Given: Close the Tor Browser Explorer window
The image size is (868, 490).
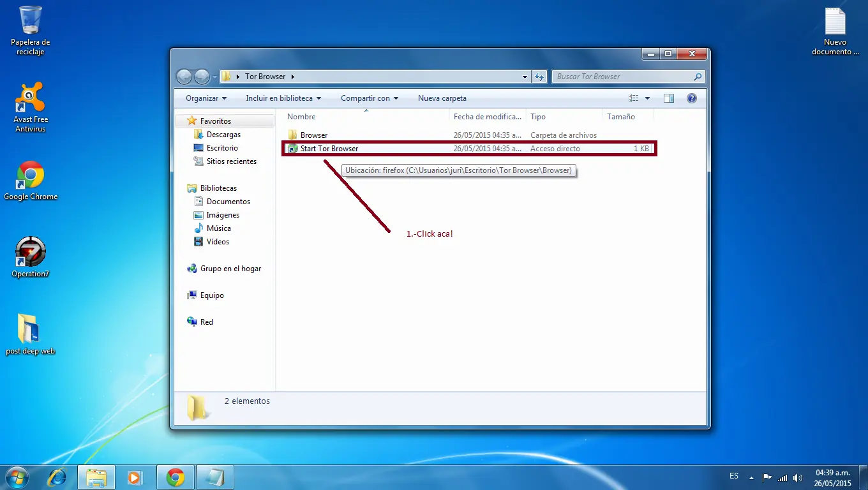Looking at the screenshot, I should pyautogui.click(x=691, y=54).
